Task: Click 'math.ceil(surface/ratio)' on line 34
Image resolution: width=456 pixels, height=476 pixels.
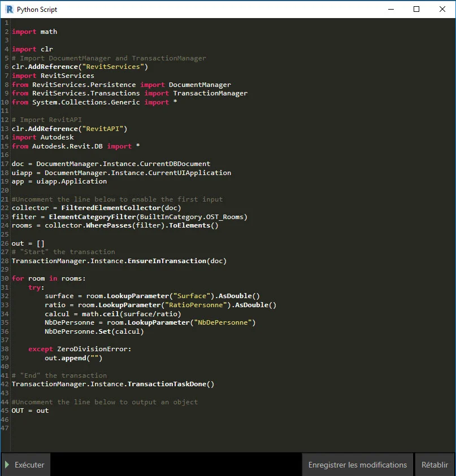Action: pyautogui.click(x=132, y=314)
